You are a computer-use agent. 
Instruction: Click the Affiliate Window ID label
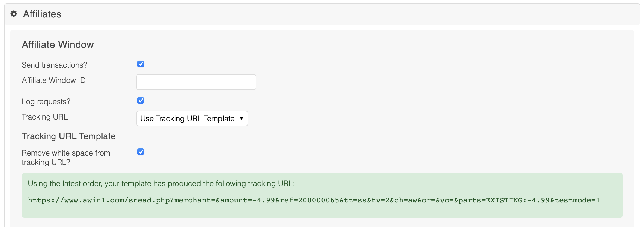54,80
